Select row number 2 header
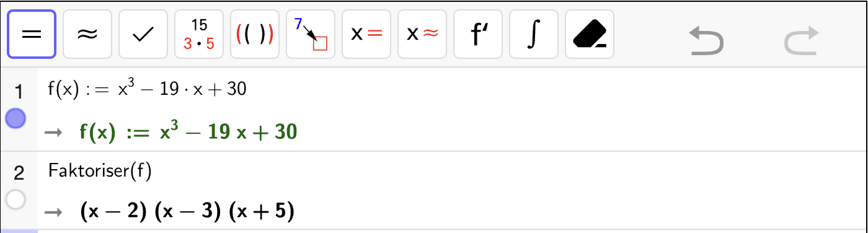This screenshot has width=868, height=233. pyautogui.click(x=18, y=173)
